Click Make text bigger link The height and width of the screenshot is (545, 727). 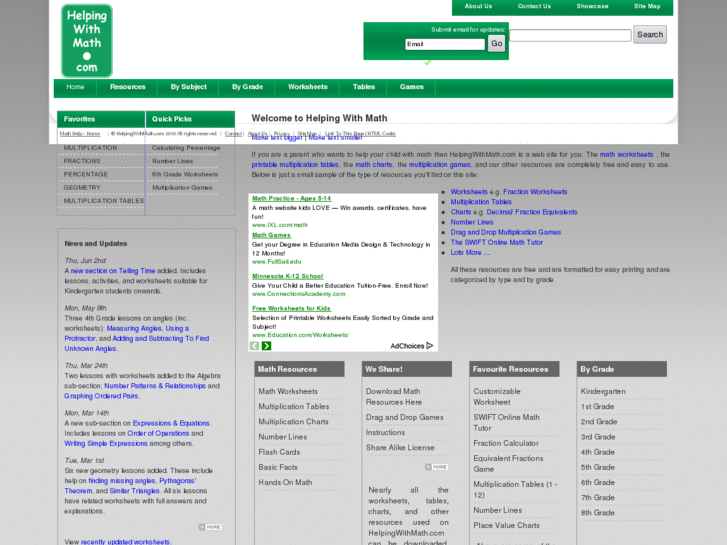point(277,138)
